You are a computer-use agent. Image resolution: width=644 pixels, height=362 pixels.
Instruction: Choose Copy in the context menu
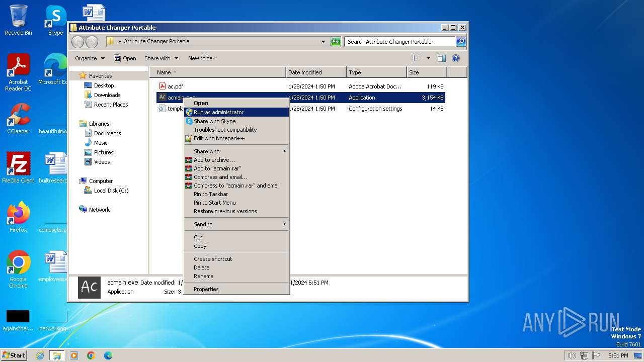click(236, 246)
